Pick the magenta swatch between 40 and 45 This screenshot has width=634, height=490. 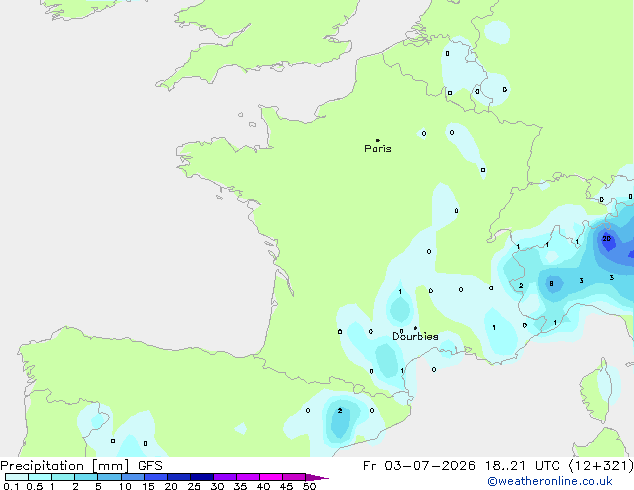coord(271,477)
